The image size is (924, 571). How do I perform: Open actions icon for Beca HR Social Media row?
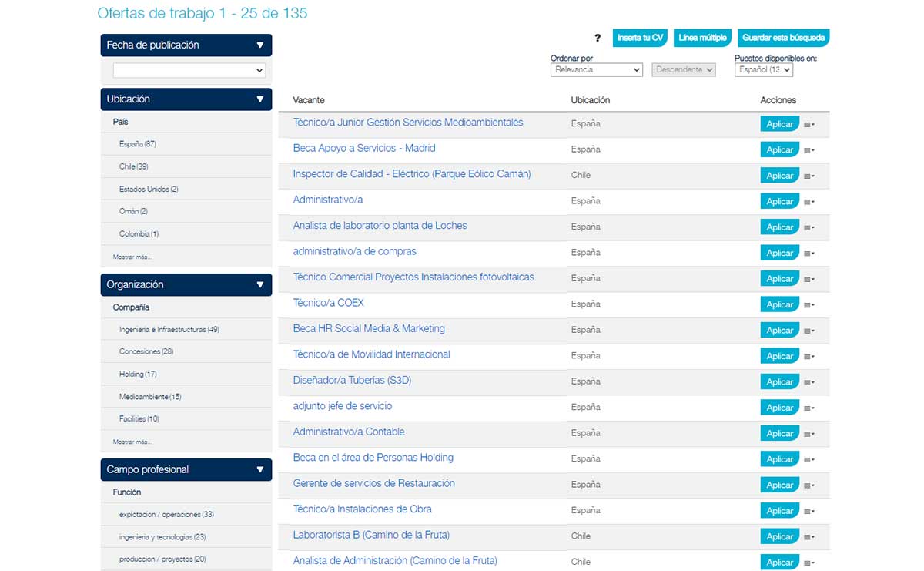click(x=807, y=330)
